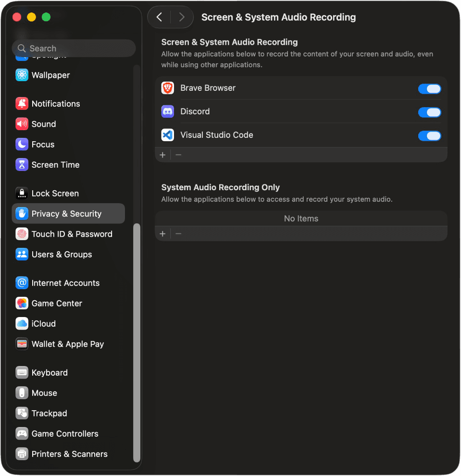Go forward with the right chevron
Viewport: 461px width, 476px height.
pyautogui.click(x=182, y=17)
